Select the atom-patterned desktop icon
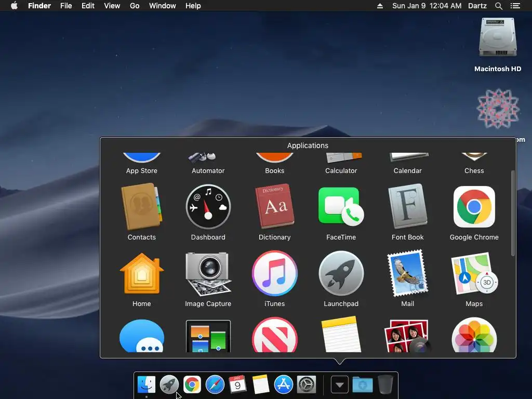Viewport: 532px width, 399px height. 498,109
